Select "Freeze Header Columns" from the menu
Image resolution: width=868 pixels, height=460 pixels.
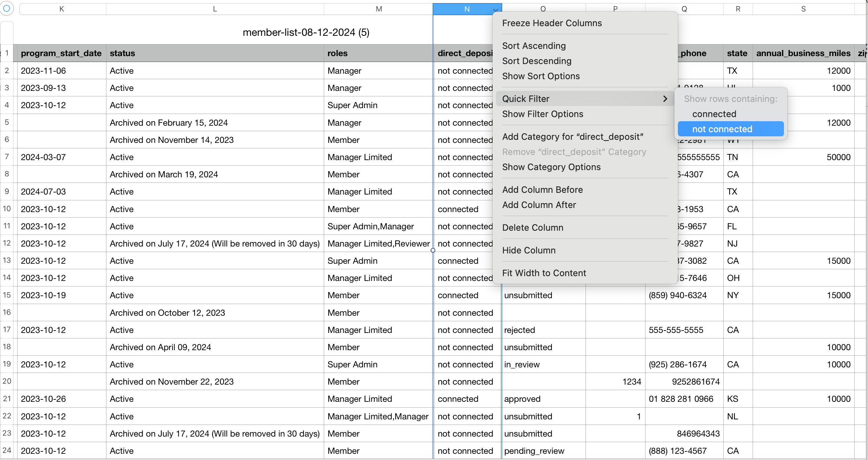tap(552, 23)
